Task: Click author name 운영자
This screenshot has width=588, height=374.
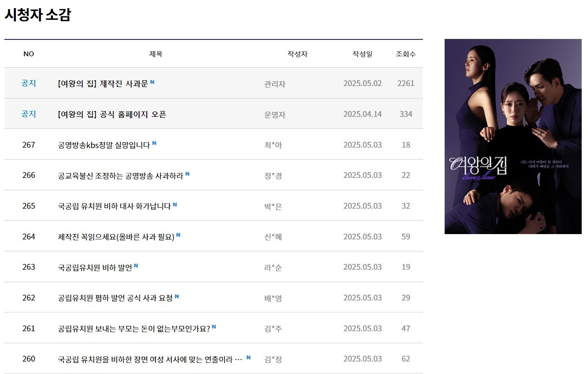Action: [x=275, y=115]
